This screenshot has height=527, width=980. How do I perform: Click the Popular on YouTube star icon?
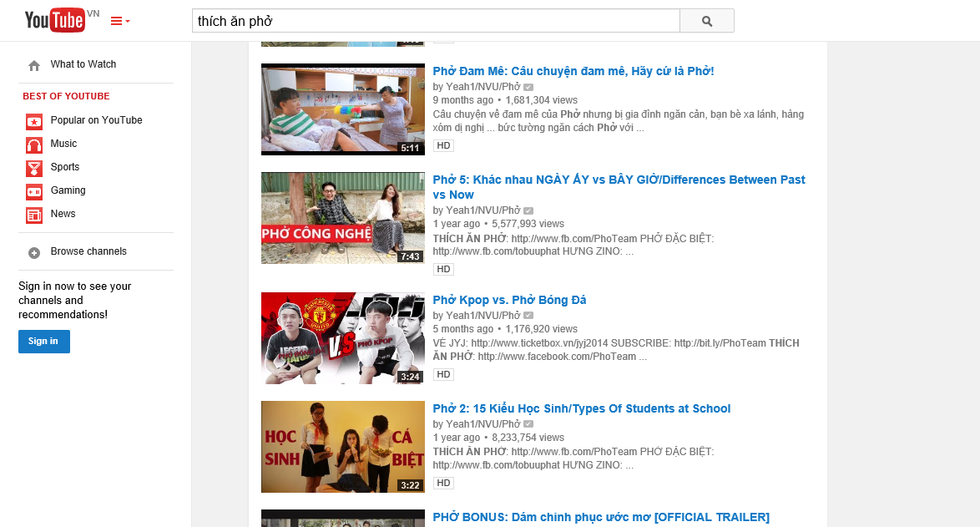pyautogui.click(x=34, y=121)
